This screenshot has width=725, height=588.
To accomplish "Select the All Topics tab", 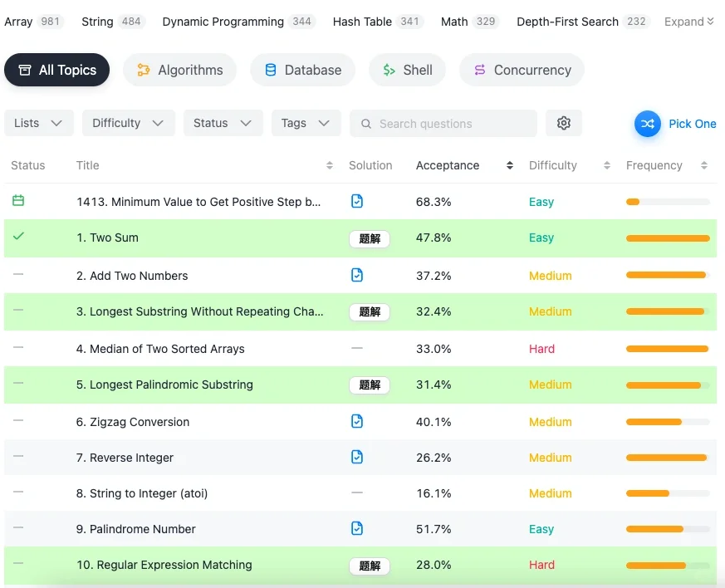I will [x=56, y=70].
